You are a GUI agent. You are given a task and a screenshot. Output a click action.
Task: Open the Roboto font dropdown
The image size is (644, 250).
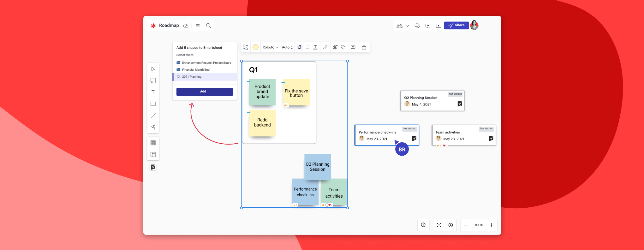pyautogui.click(x=270, y=47)
